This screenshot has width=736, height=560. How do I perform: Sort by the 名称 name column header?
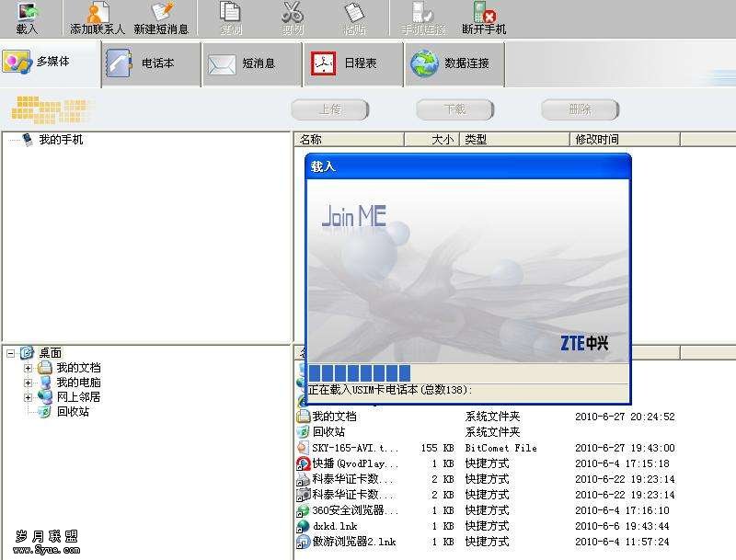pyautogui.click(x=349, y=139)
